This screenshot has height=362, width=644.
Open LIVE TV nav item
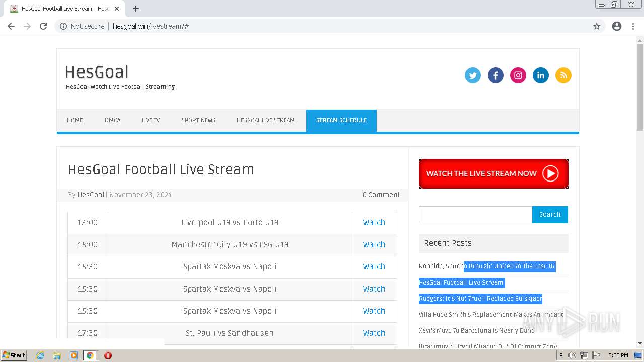(151, 120)
